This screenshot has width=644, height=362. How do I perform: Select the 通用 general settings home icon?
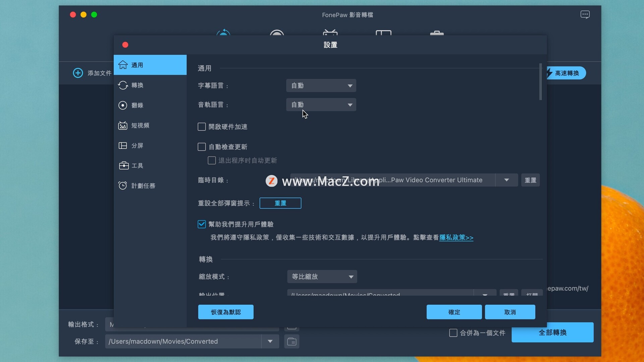[x=123, y=65]
